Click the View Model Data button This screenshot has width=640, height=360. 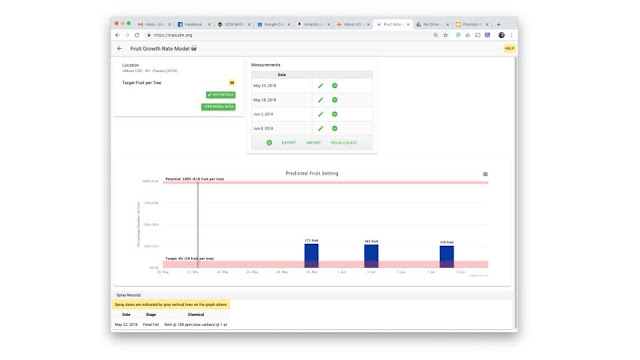(x=218, y=107)
